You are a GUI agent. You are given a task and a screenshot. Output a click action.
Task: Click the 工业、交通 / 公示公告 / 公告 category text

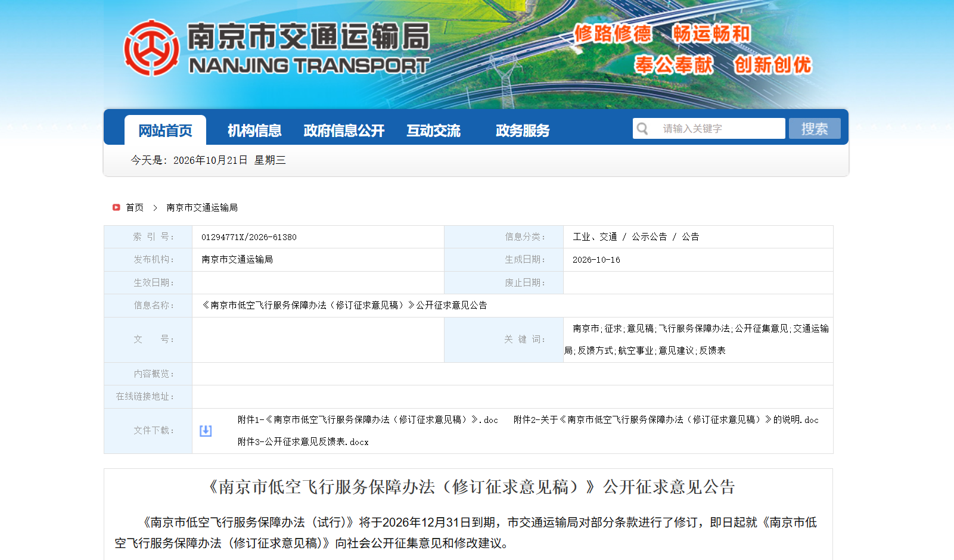point(636,237)
